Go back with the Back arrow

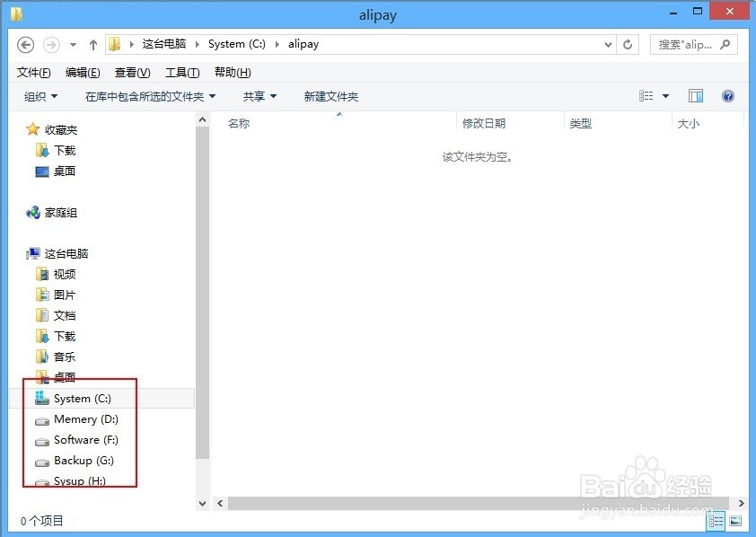pyautogui.click(x=25, y=45)
